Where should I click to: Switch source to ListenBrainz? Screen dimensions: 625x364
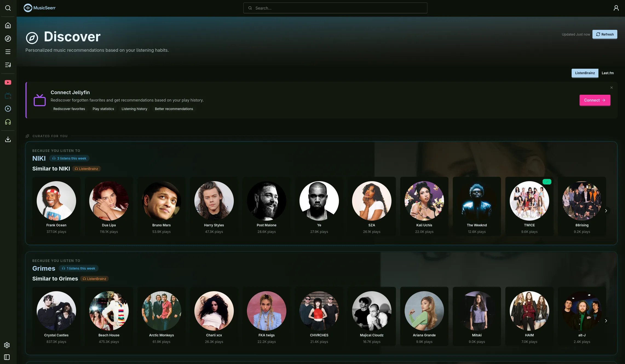[585, 73]
